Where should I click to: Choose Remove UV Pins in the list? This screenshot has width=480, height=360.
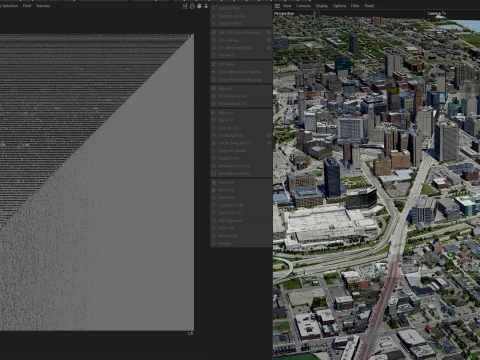241,16
